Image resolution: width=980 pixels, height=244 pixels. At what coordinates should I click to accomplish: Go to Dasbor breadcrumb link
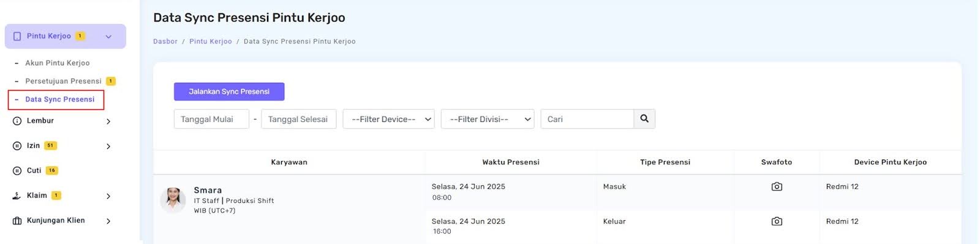pos(165,42)
